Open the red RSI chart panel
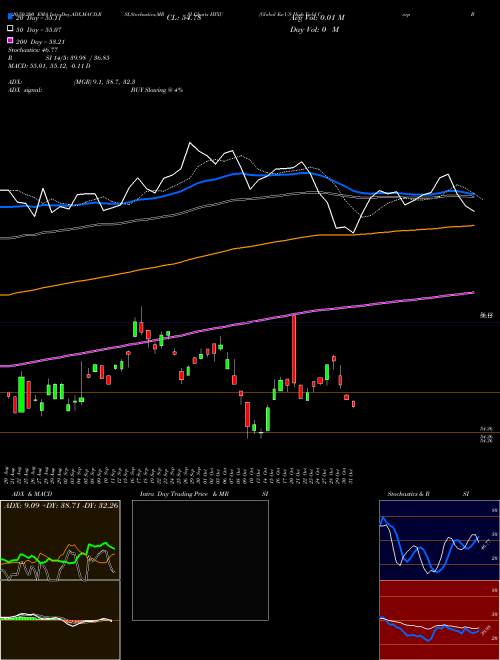Viewport: 500px width, 660px height. [439, 620]
